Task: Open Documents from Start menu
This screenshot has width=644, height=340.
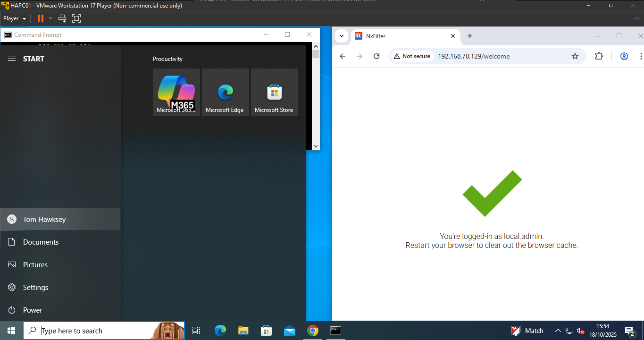Action: pos(41,242)
